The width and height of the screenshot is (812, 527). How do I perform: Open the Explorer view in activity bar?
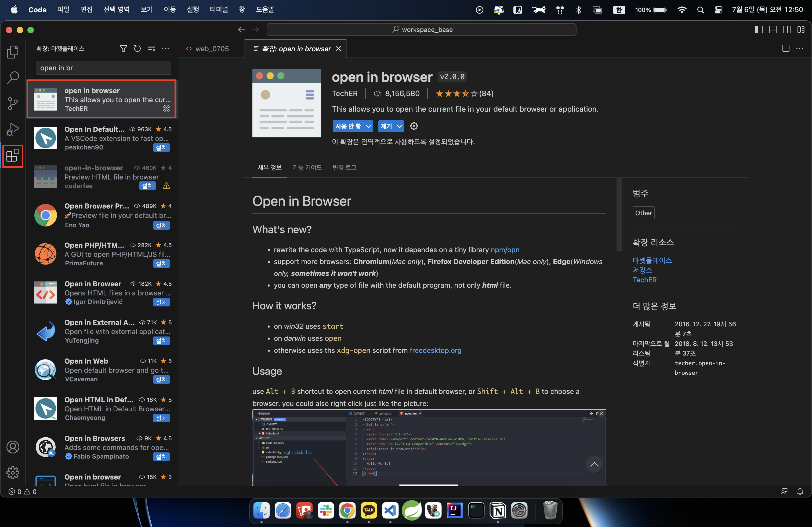pos(13,52)
